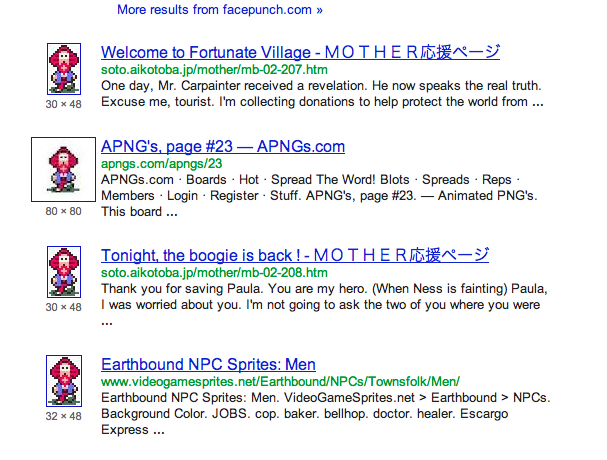Click the www.videogamesprites.net Townsfolk/Men URL
The width and height of the screenshot is (607, 460).
tap(280, 381)
